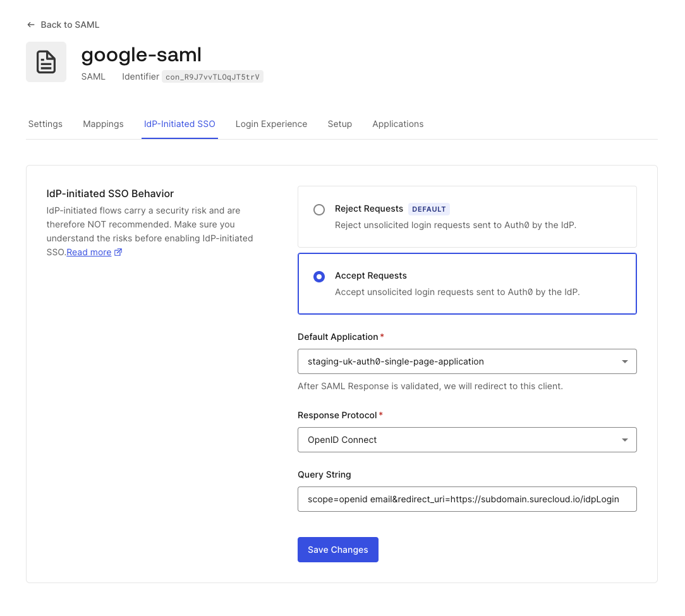
Task: Click the Response Protocol dropdown arrow
Action: click(x=625, y=440)
